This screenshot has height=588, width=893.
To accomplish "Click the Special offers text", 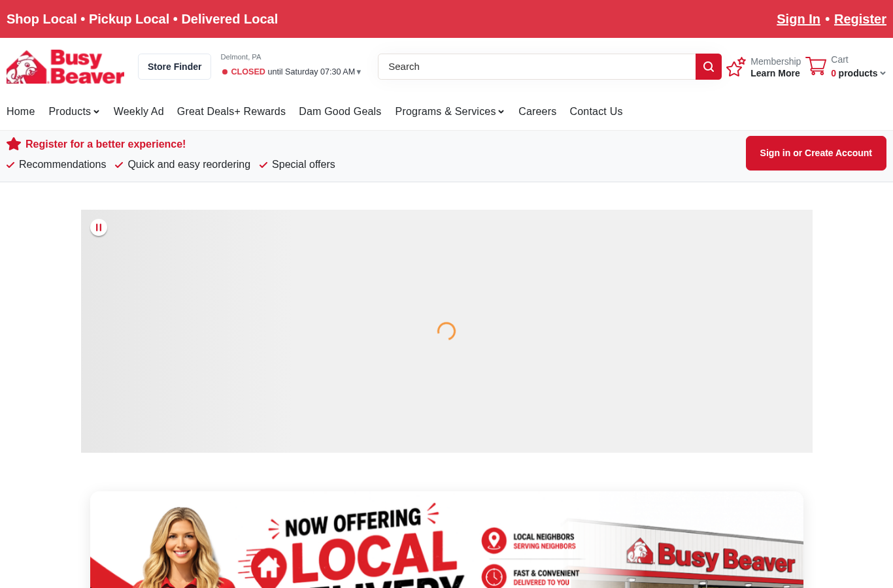I will coord(303,165).
